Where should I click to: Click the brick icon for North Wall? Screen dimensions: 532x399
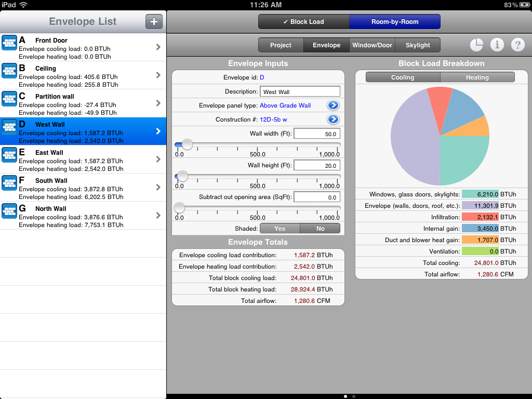click(x=9, y=211)
